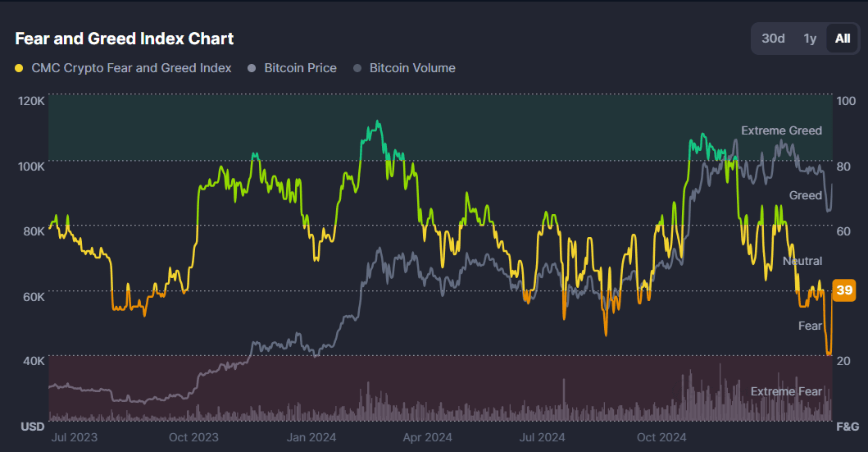Image resolution: width=868 pixels, height=452 pixels.
Task: Click the Jul 2023 timeline label
Action: pos(74,437)
